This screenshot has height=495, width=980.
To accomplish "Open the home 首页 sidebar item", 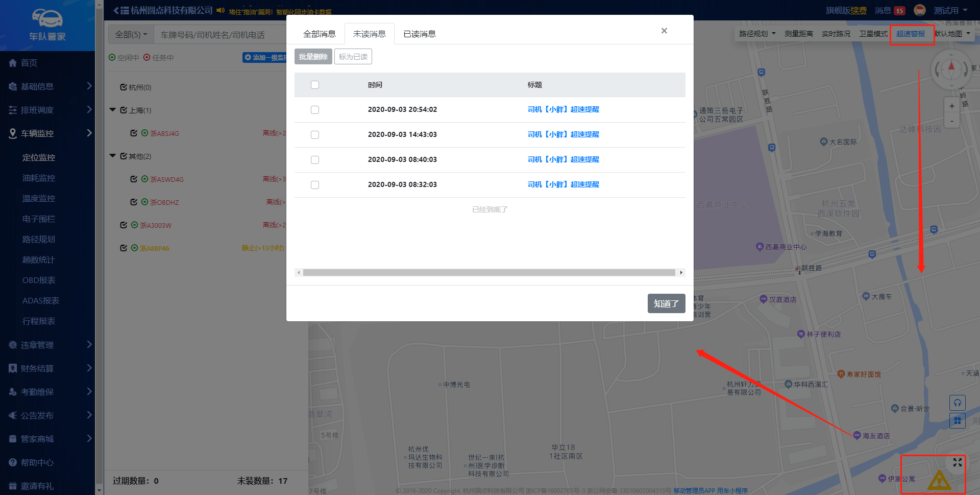I will click(29, 63).
